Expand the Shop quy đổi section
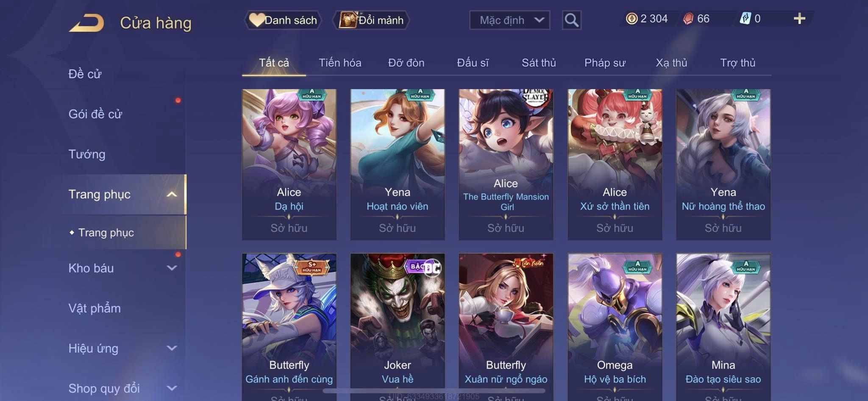Image resolution: width=868 pixels, height=401 pixels. point(172,388)
